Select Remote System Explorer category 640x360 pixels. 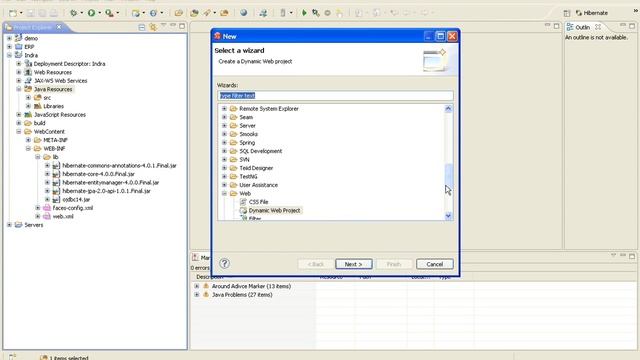269,109
